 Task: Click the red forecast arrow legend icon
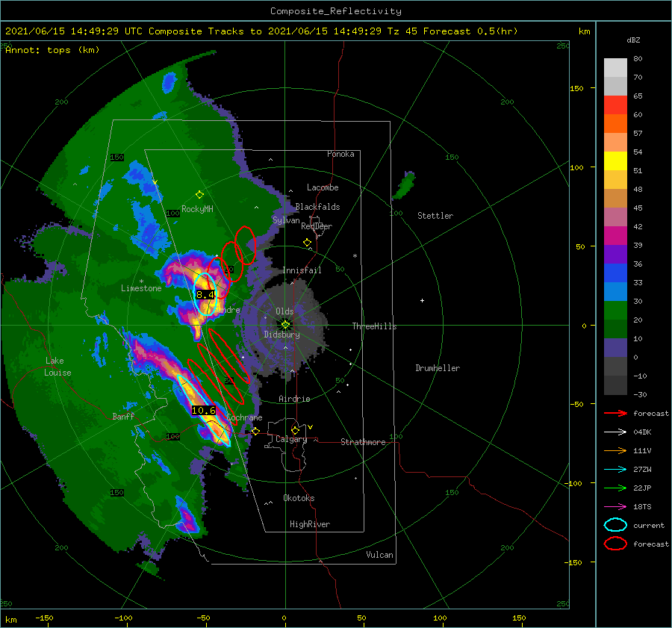[x=615, y=413]
